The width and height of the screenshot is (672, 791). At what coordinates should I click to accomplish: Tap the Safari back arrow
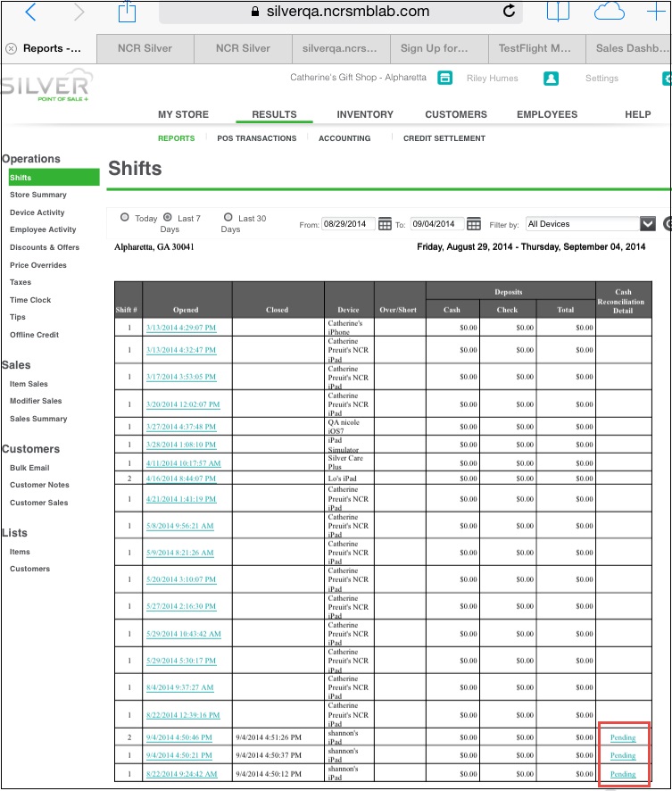31,12
